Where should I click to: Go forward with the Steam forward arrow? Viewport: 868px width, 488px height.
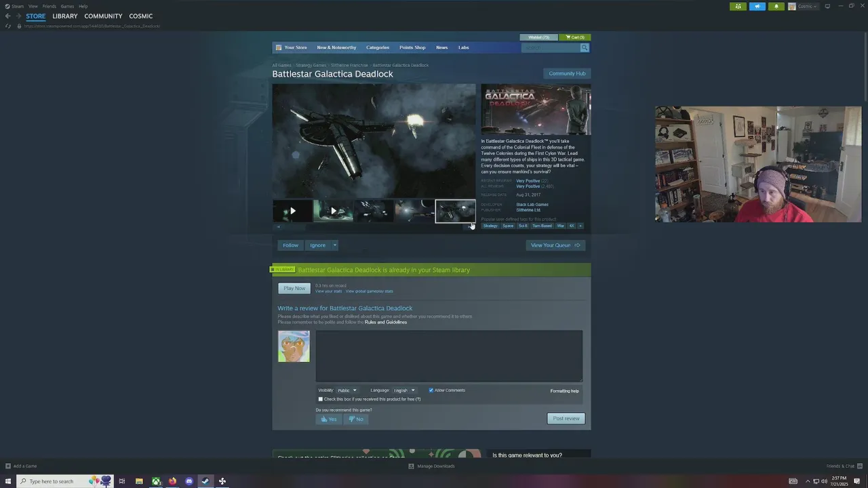coord(18,16)
